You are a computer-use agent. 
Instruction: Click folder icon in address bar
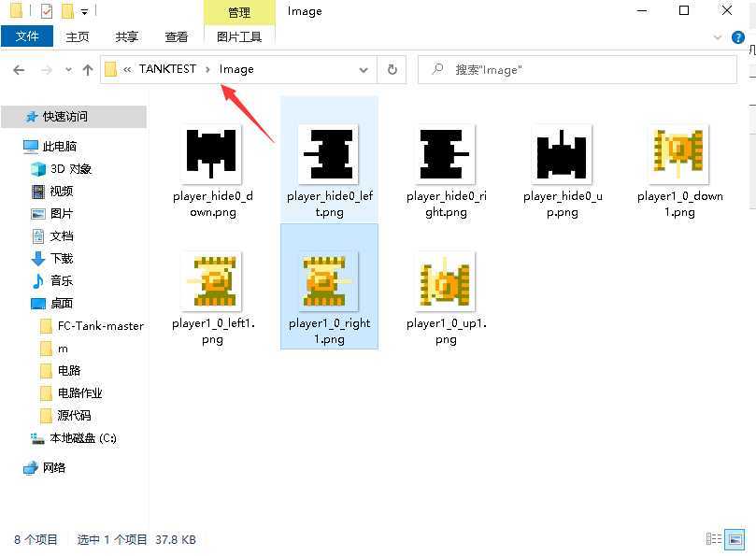pos(111,70)
